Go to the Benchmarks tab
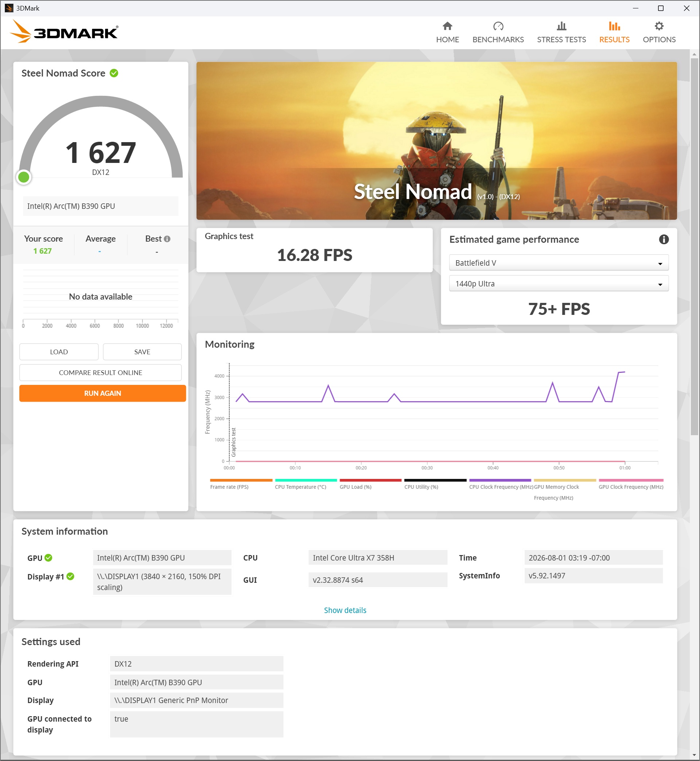Image resolution: width=700 pixels, height=761 pixels. pyautogui.click(x=498, y=32)
